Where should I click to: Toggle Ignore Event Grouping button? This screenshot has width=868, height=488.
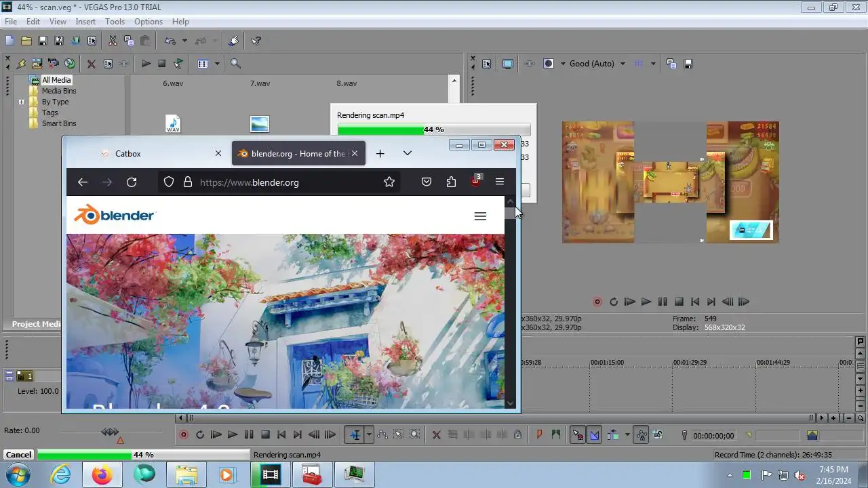click(x=658, y=435)
